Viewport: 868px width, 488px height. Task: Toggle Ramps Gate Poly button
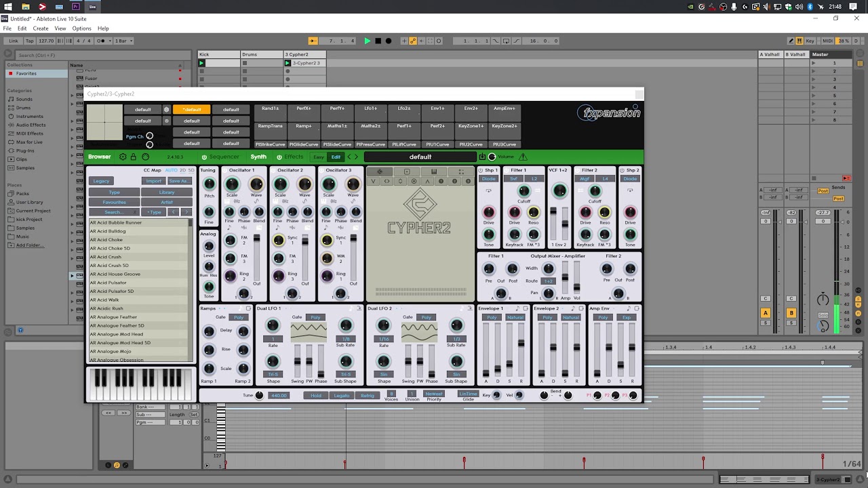(x=238, y=317)
